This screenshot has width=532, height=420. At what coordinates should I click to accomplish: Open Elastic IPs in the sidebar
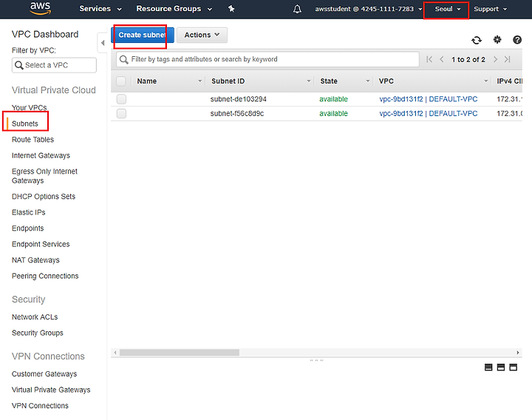tap(29, 212)
